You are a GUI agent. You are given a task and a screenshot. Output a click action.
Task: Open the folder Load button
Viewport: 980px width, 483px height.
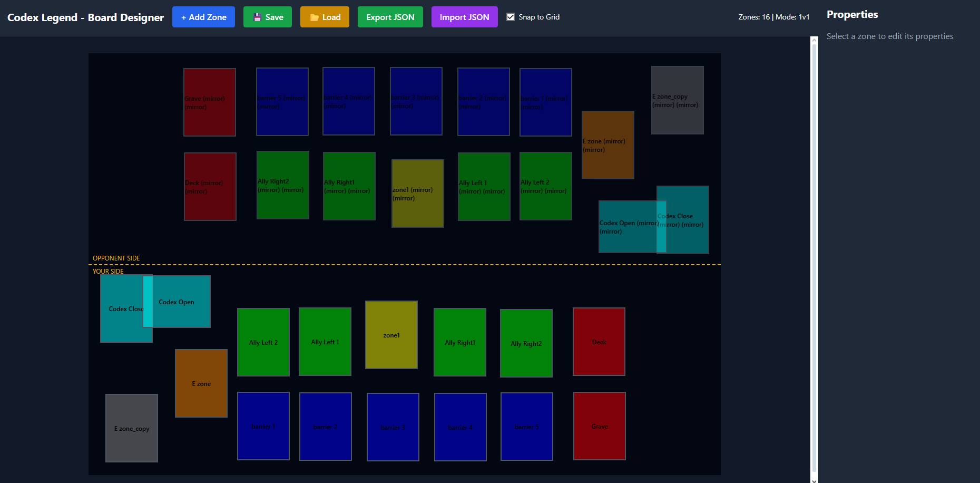[x=325, y=17]
